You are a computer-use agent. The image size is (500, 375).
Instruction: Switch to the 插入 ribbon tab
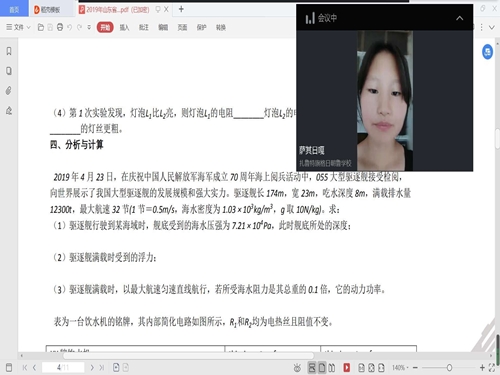[124, 27]
